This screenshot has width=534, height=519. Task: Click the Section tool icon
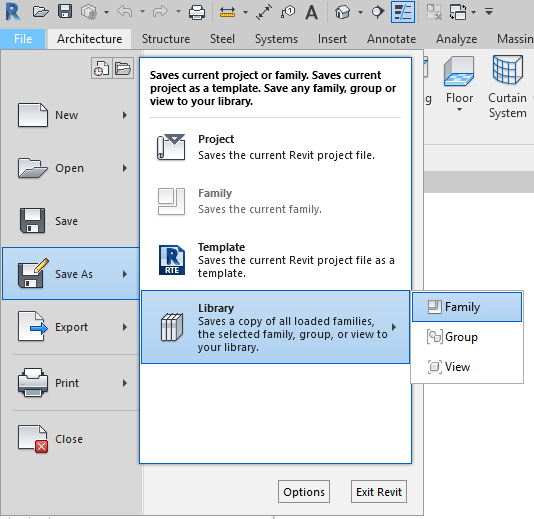pyautogui.click(x=377, y=12)
